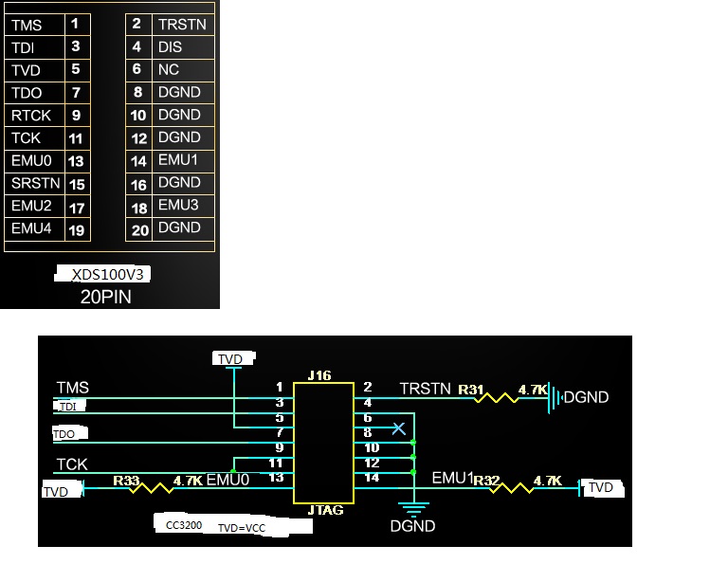Click the DGND label under the ground symbol
728x582 pixels.
[x=412, y=526]
